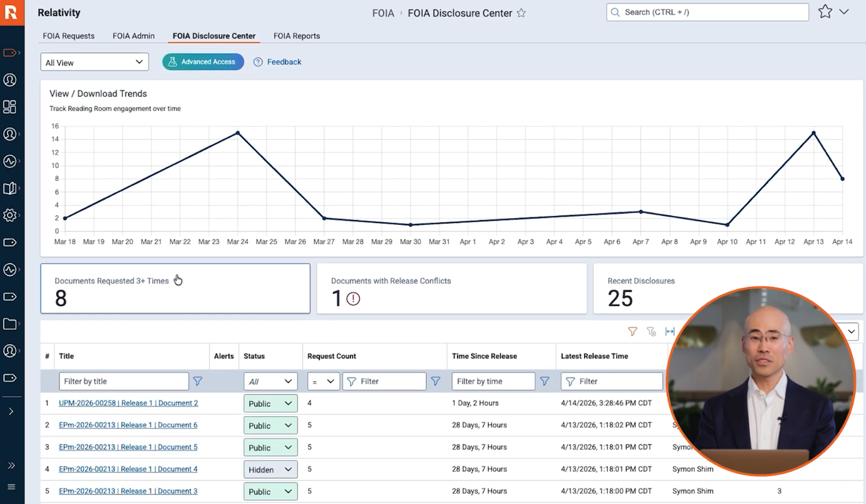Image resolution: width=866 pixels, height=504 pixels.
Task: Click the favorites star beside the search box
Action: pos(825,12)
